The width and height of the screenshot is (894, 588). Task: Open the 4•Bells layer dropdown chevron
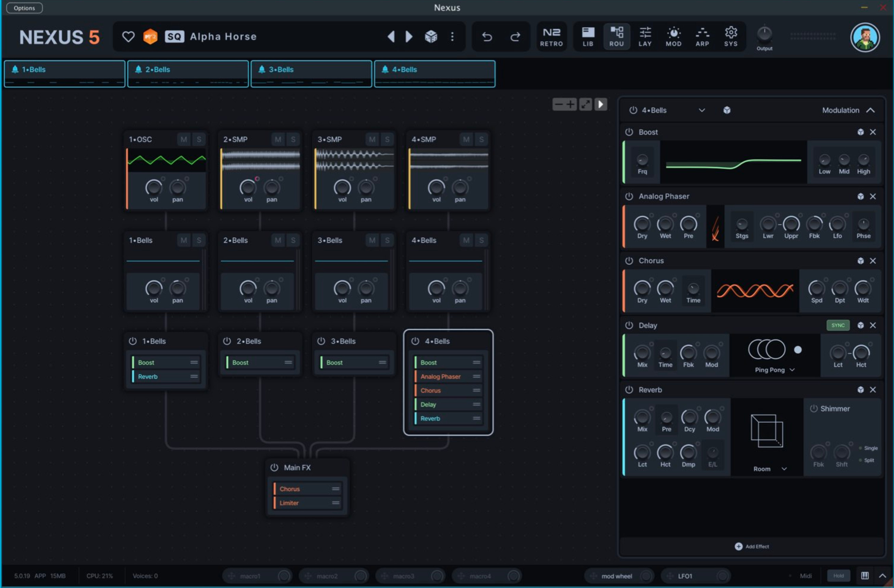(701, 110)
